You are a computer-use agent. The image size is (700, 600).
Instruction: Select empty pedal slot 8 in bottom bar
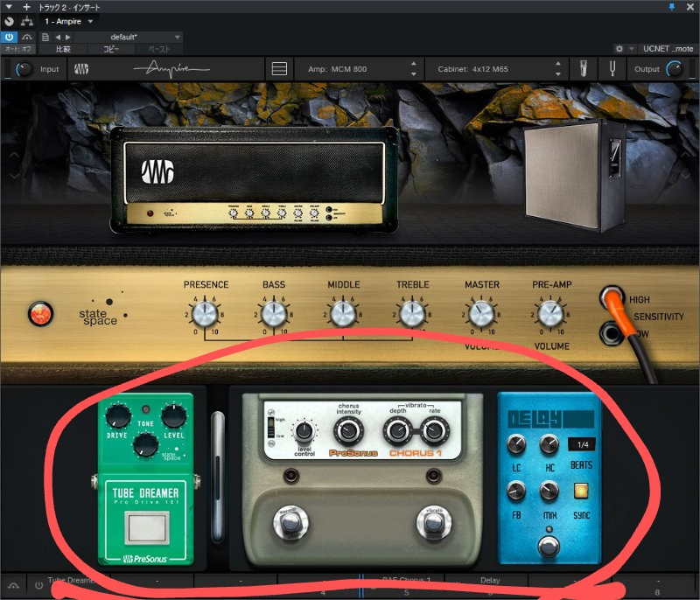click(x=654, y=585)
